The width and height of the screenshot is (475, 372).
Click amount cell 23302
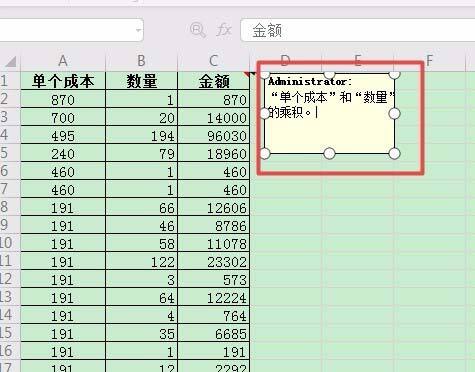tap(214, 261)
